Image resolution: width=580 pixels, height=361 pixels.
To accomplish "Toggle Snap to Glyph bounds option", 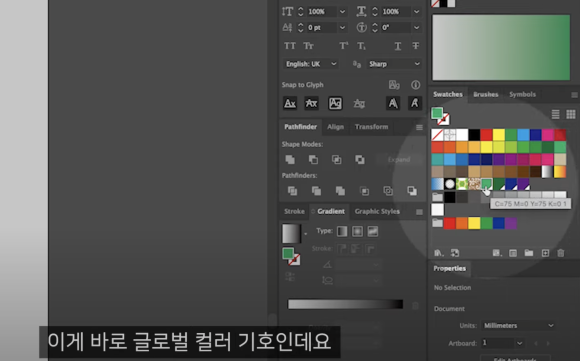I will [x=335, y=103].
